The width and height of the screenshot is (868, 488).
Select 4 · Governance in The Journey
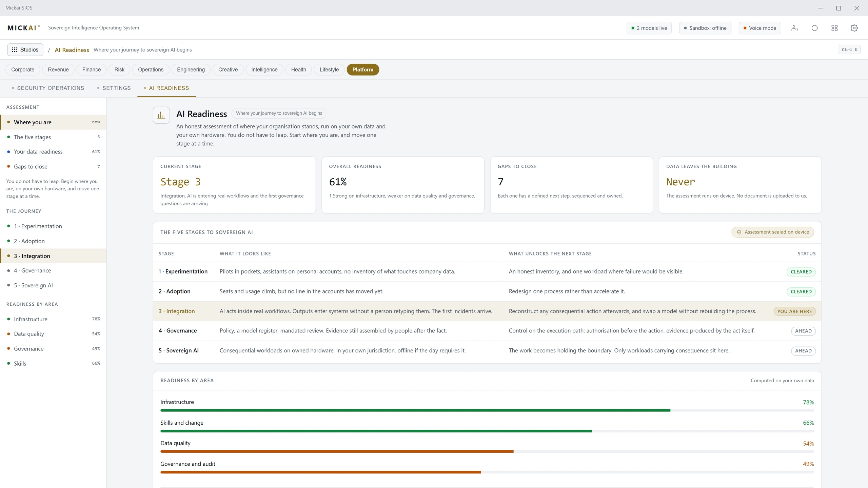pos(53,270)
